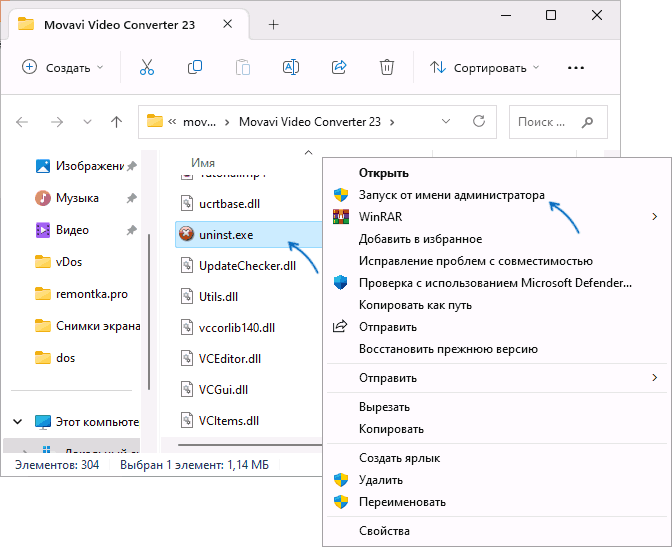Select Добавить в избранное

click(x=497, y=239)
